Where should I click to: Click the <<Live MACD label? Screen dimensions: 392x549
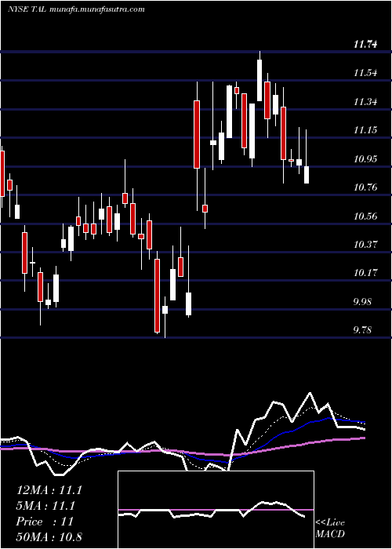330,528
